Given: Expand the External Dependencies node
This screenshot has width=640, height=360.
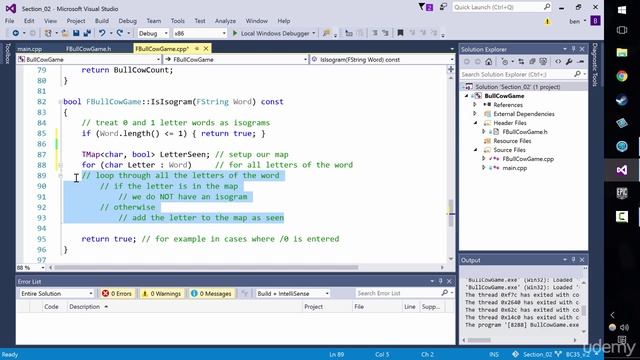Looking at the screenshot, I should point(475,114).
